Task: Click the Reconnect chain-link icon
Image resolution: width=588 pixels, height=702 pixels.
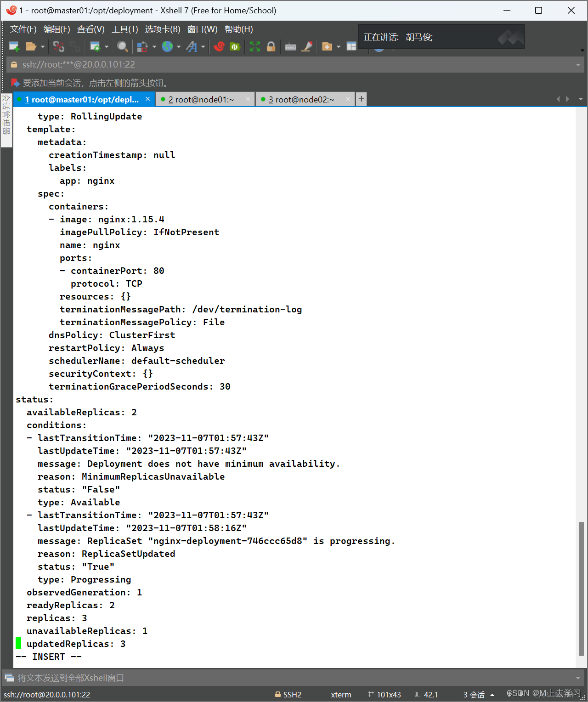Action: (75, 46)
